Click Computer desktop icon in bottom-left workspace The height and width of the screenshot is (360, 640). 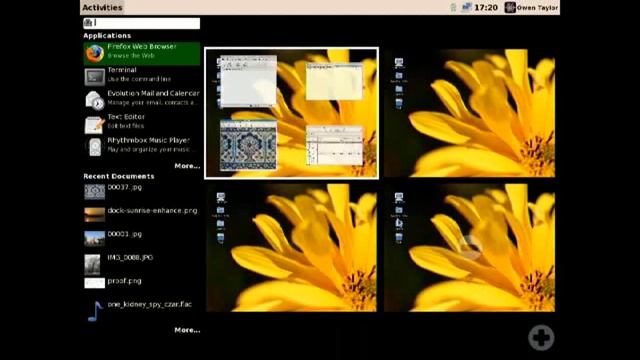(221, 198)
